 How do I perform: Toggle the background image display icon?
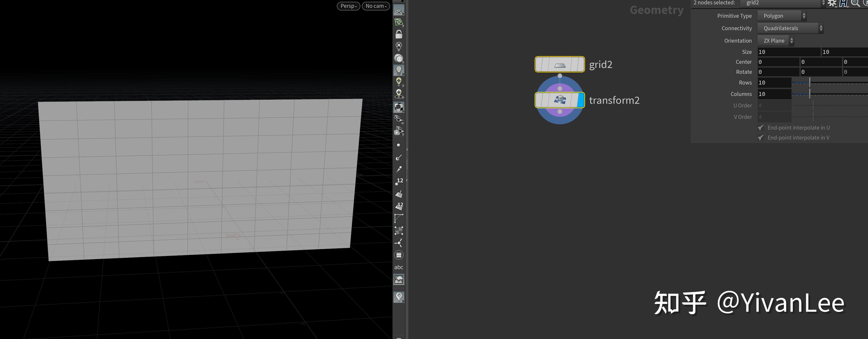(x=399, y=280)
